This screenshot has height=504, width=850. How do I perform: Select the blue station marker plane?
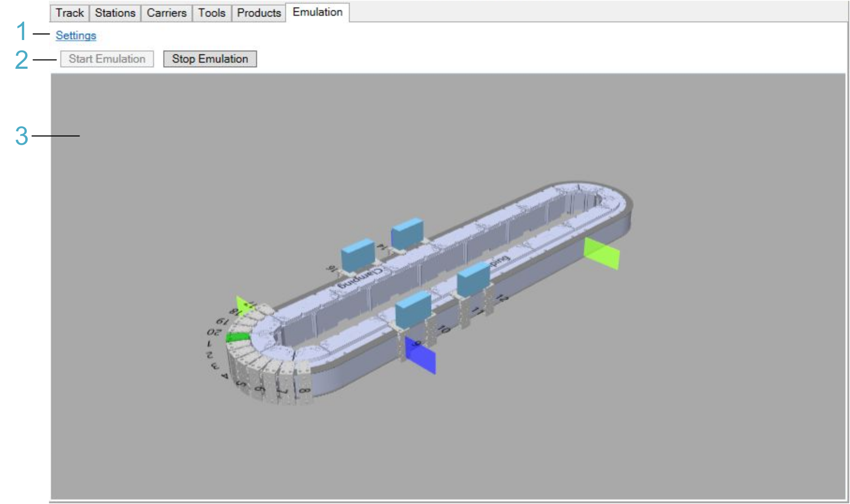click(x=421, y=356)
